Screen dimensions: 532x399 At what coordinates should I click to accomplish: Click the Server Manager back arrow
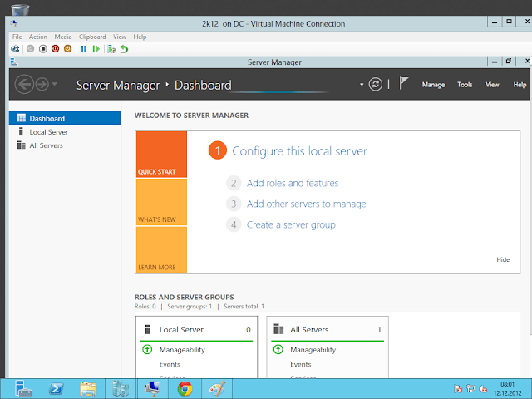coord(24,85)
